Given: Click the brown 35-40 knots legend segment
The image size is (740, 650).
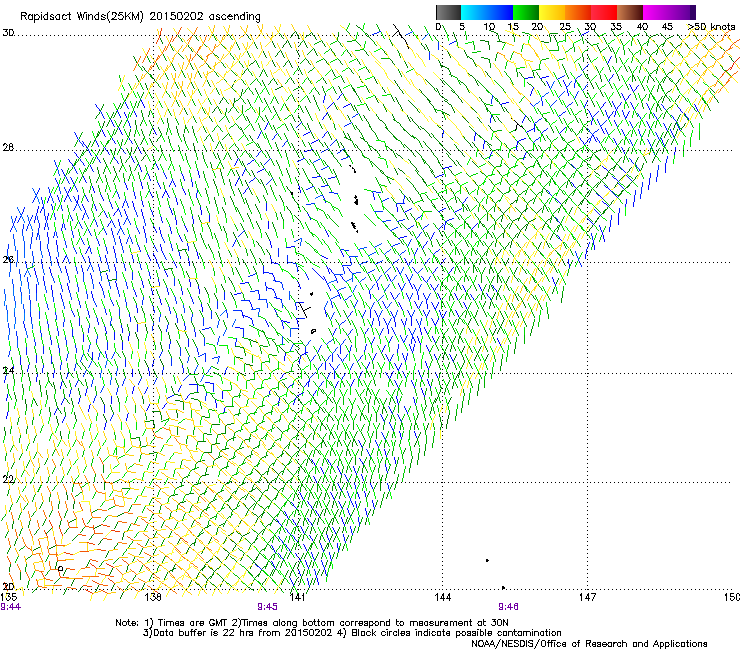Looking at the screenshot, I should [630, 12].
